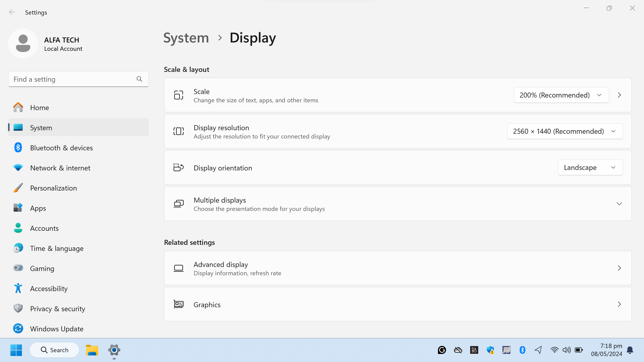
Task: Open custom scaling via Scale chevron
Action: tap(619, 95)
